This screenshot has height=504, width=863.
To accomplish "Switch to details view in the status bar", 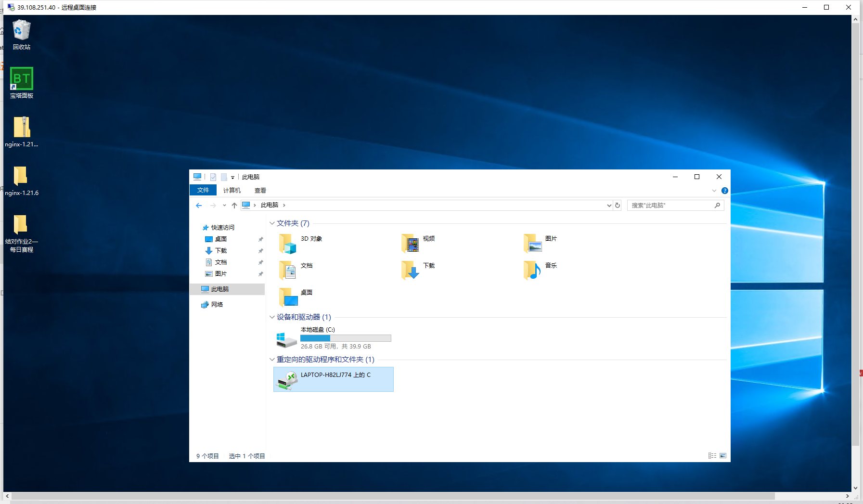I will [712, 456].
